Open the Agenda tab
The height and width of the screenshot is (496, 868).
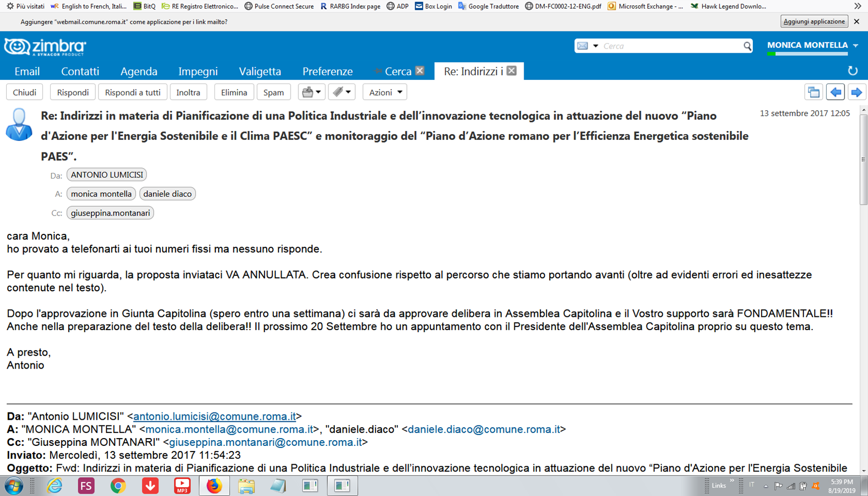pos(139,71)
